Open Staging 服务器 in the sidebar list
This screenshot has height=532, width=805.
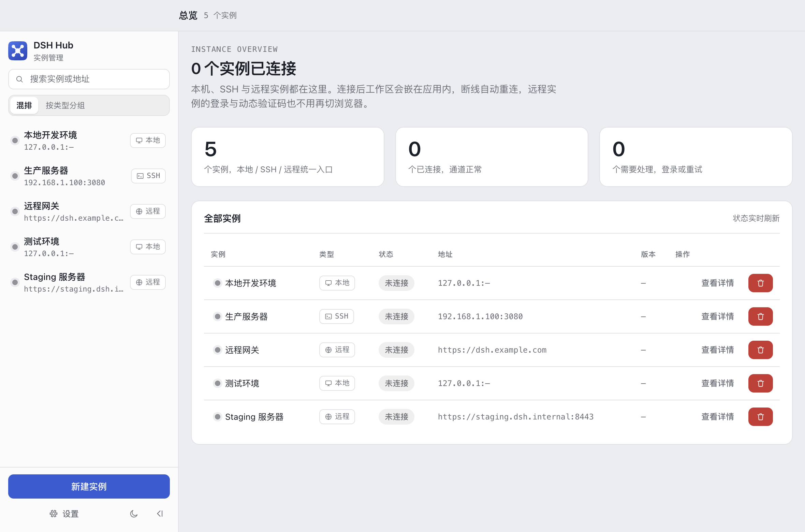(x=89, y=282)
